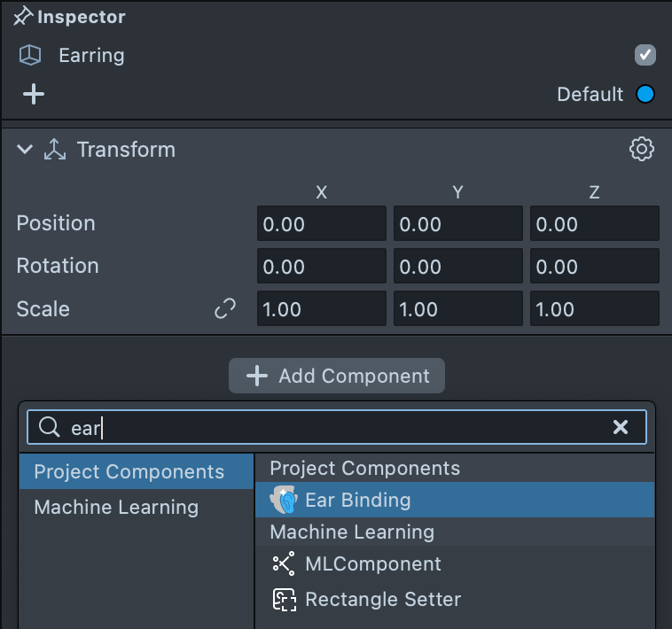Viewport: 672px width, 629px height.
Task: Toggle the Scale link constraint icon
Action: (x=225, y=309)
